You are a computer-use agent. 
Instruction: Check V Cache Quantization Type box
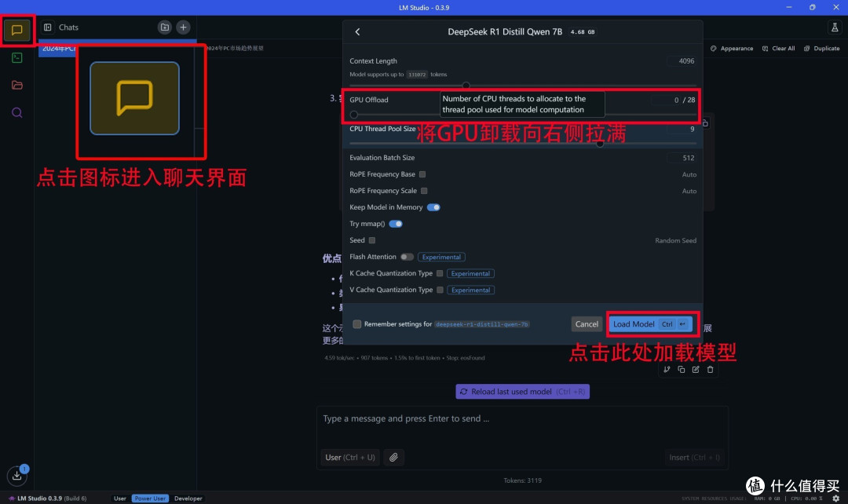[x=440, y=290]
